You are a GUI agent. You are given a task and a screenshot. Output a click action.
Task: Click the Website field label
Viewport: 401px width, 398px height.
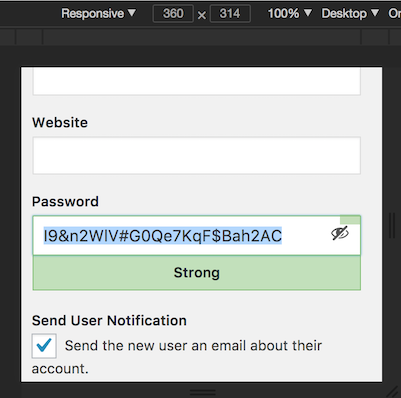(x=60, y=123)
